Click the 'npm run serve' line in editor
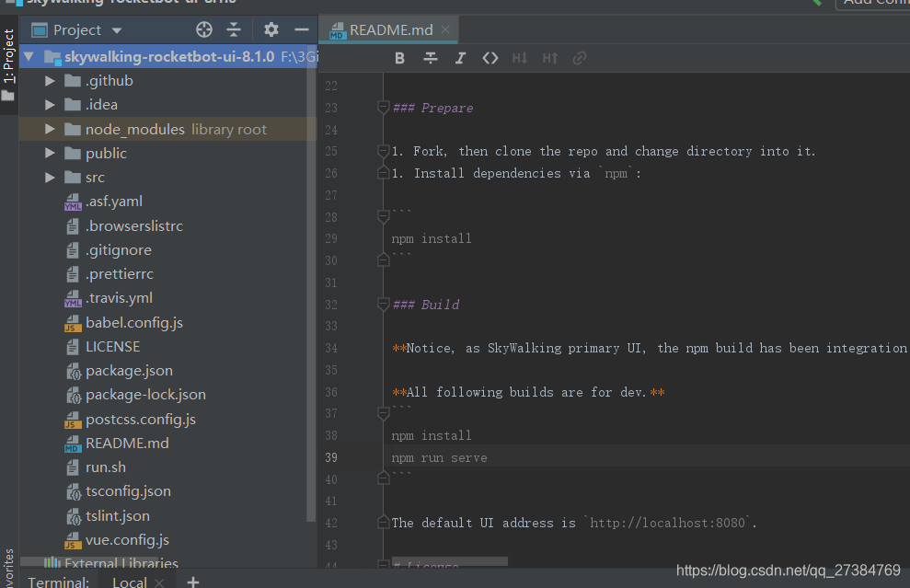Screen dimensions: 910x588 [x=439, y=458]
